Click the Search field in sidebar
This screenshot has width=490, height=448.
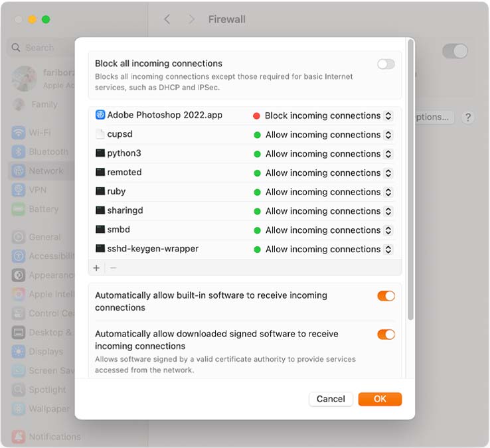point(40,48)
